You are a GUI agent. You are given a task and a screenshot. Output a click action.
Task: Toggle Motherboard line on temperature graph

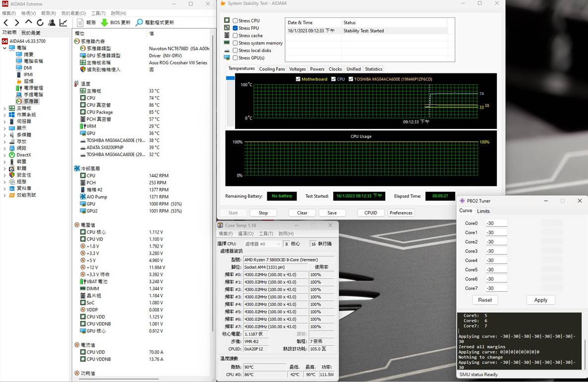tap(298, 79)
